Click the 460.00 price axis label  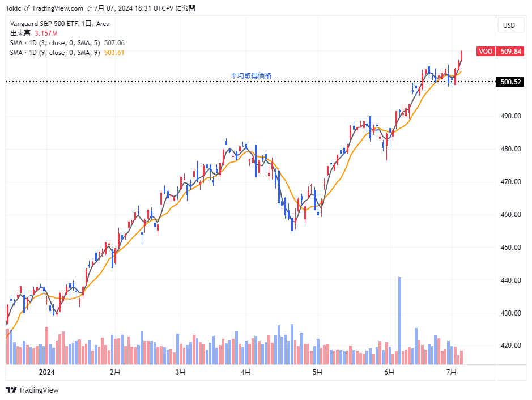(x=510, y=215)
